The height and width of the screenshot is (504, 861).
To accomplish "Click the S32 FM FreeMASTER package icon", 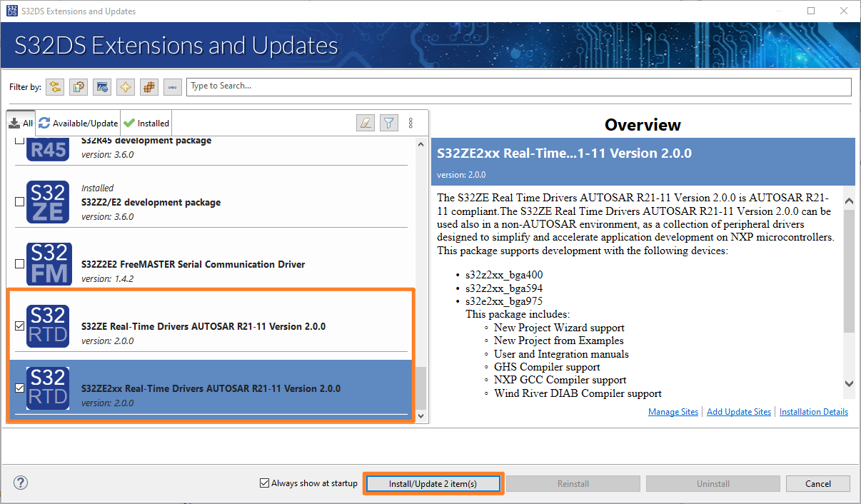I will pyautogui.click(x=48, y=264).
